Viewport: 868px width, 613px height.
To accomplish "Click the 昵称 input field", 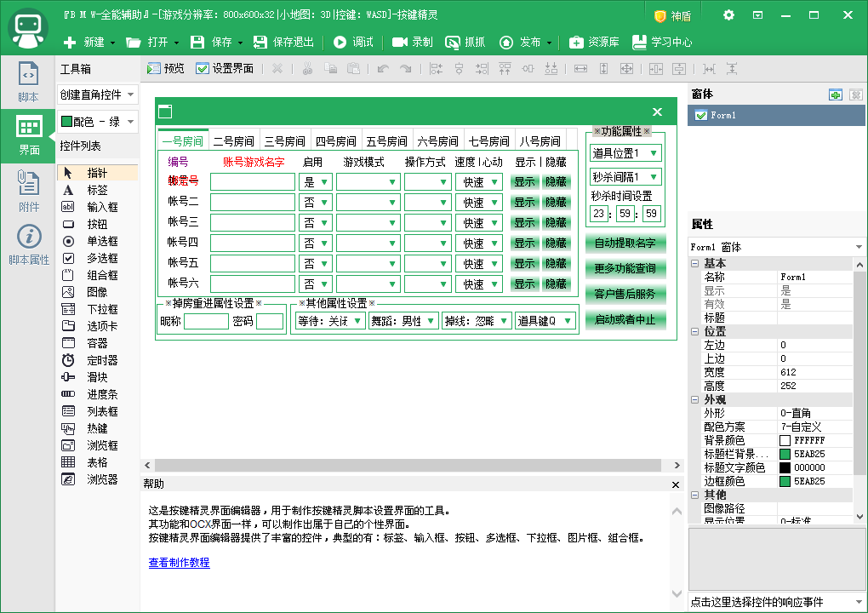I will [206, 321].
